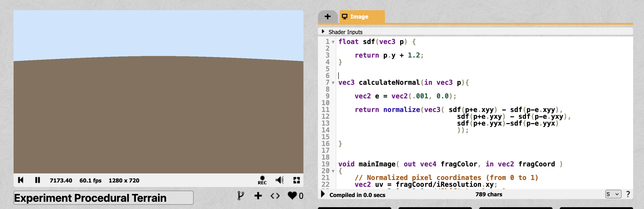Fold the calculateNormal function at line 7

(333, 83)
